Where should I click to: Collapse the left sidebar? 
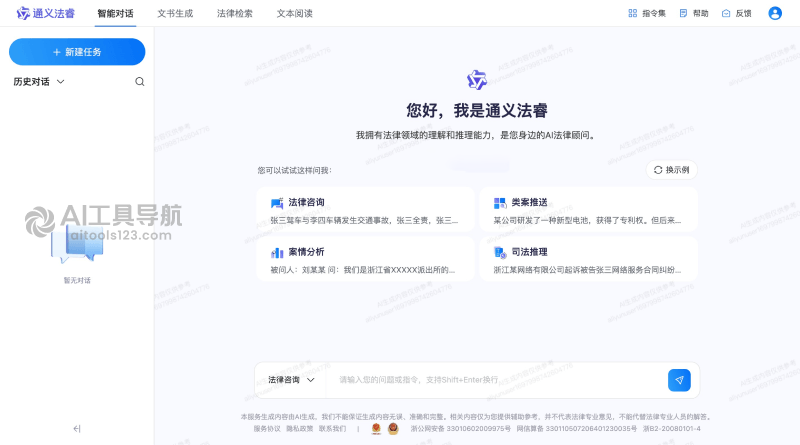[x=77, y=429]
